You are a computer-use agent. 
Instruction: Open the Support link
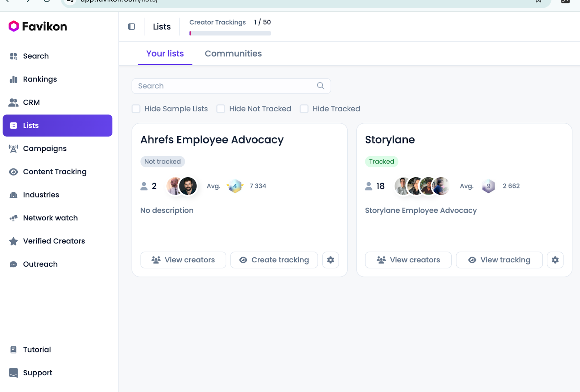coord(57,373)
